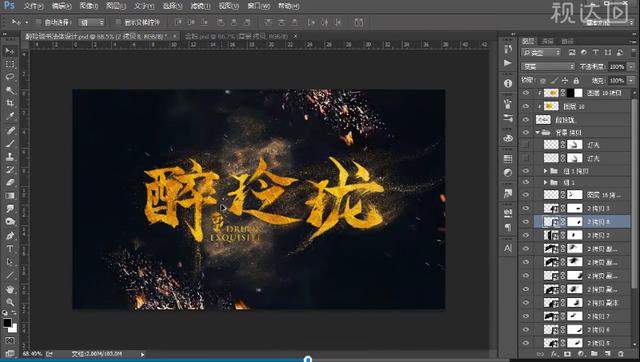The height and width of the screenshot is (362, 640).
Task: Open the fill slider dropdown arrow
Action: pos(631,80)
